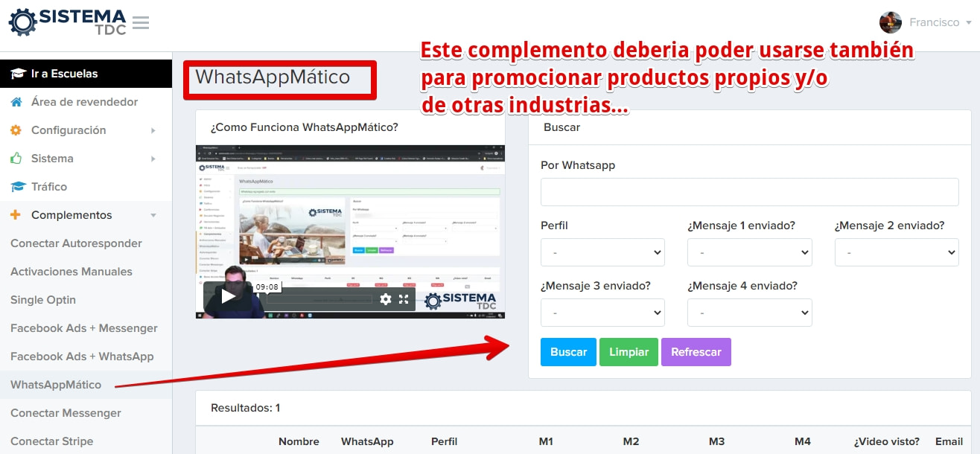
Task: Open ¿Mensaje 1 enviado? dropdown
Action: tap(750, 252)
